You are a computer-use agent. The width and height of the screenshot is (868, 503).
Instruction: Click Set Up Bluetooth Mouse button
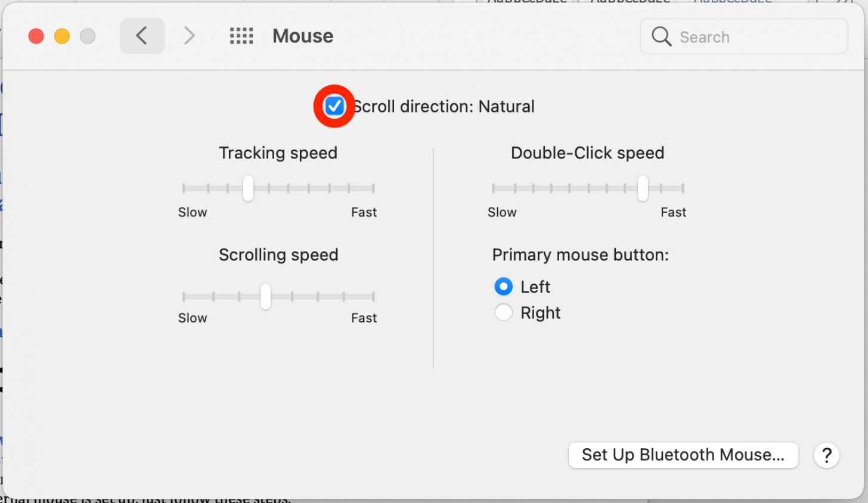[683, 455]
